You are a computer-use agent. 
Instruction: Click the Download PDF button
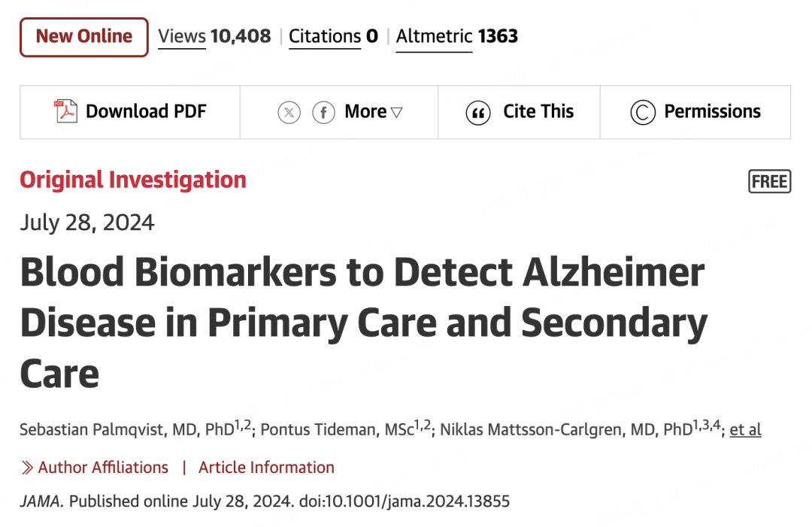pos(145,112)
